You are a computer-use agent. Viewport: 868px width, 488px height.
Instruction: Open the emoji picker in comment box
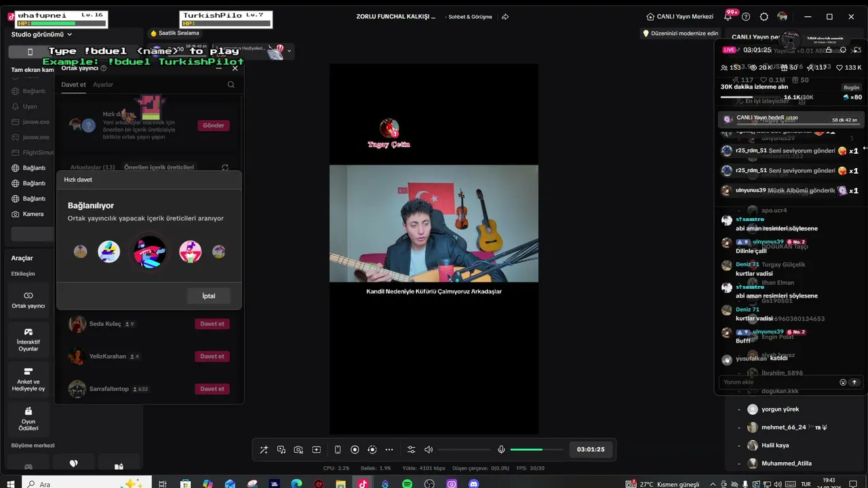point(843,382)
